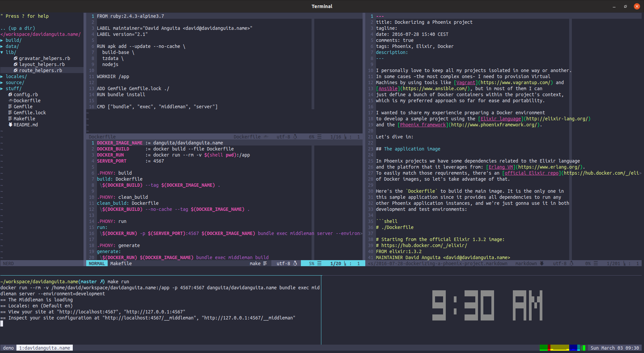Follow the Phoenix framework link
644x353 pixels.
[423, 125]
